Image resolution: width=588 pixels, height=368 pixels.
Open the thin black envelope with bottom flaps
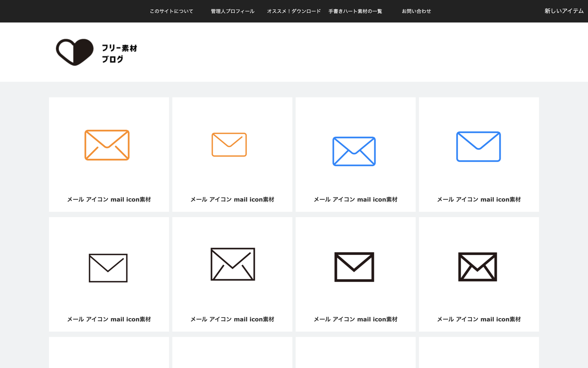point(233,264)
